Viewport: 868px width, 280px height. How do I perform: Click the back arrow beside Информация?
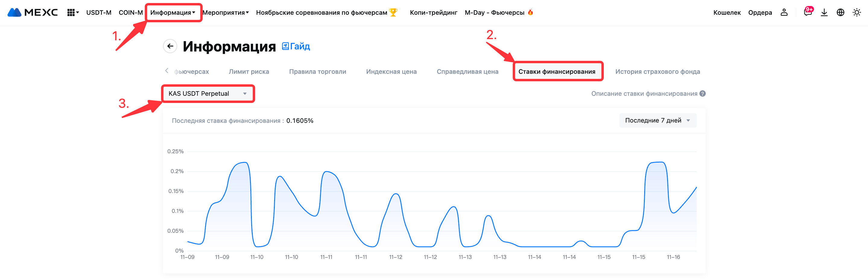(170, 46)
